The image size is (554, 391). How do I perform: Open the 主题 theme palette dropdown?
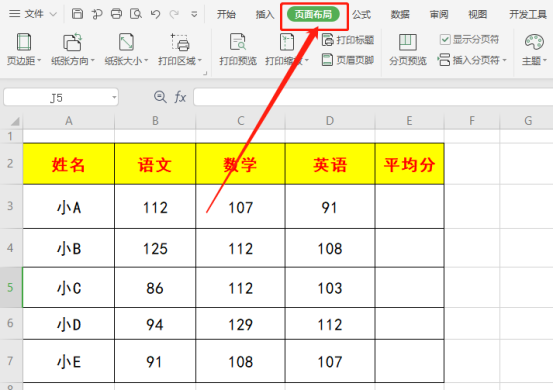coord(534,49)
